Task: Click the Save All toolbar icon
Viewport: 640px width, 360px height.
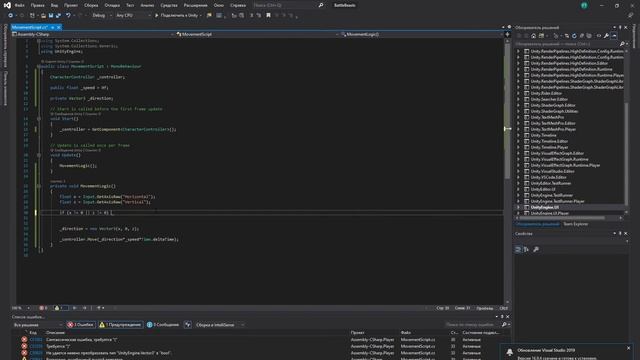Action: pyautogui.click(x=58, y=16)
